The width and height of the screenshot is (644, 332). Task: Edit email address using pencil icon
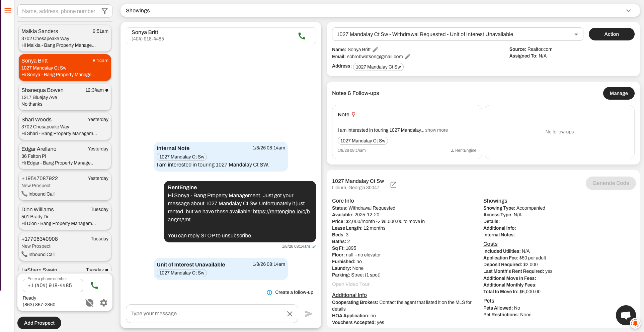click(x=407, y=57)
